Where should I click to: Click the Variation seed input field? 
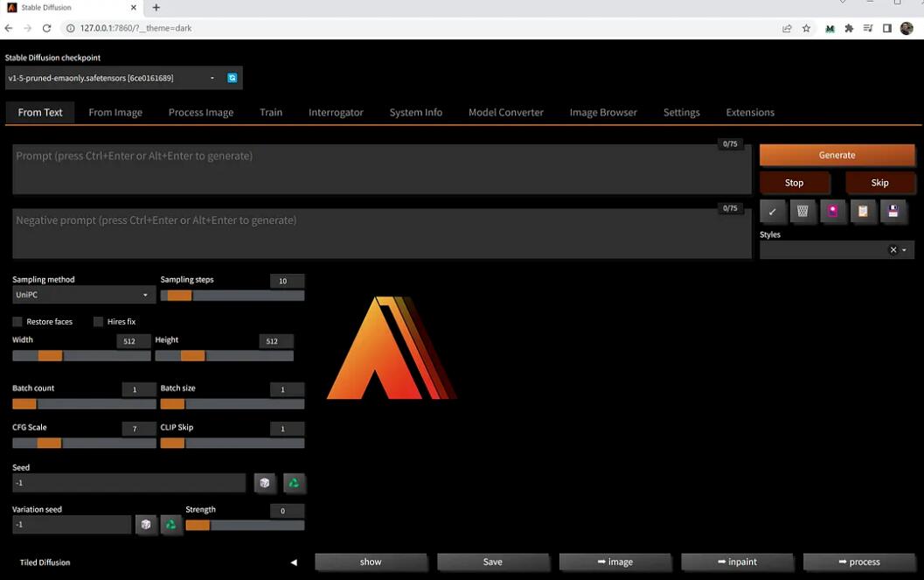tap(72, 525)
